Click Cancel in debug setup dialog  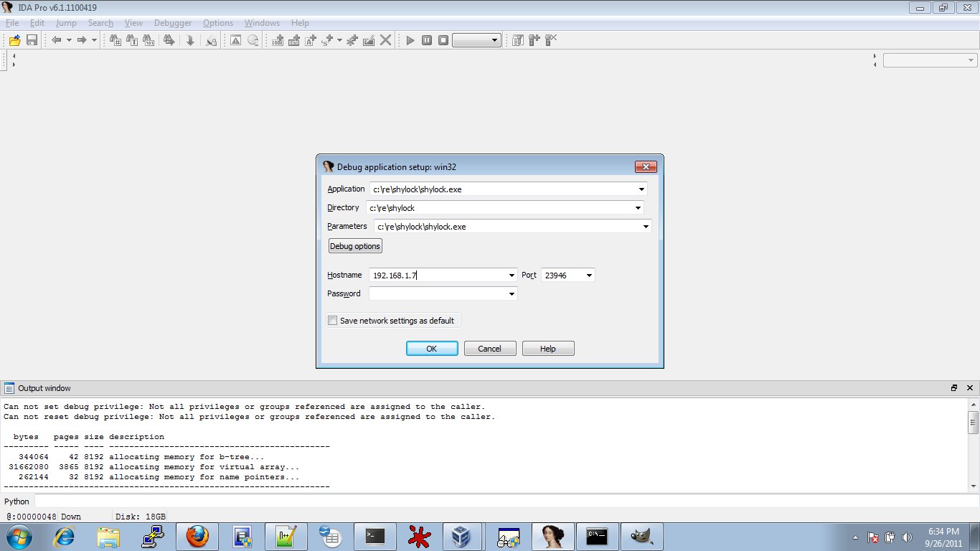(x=490, y=349)
